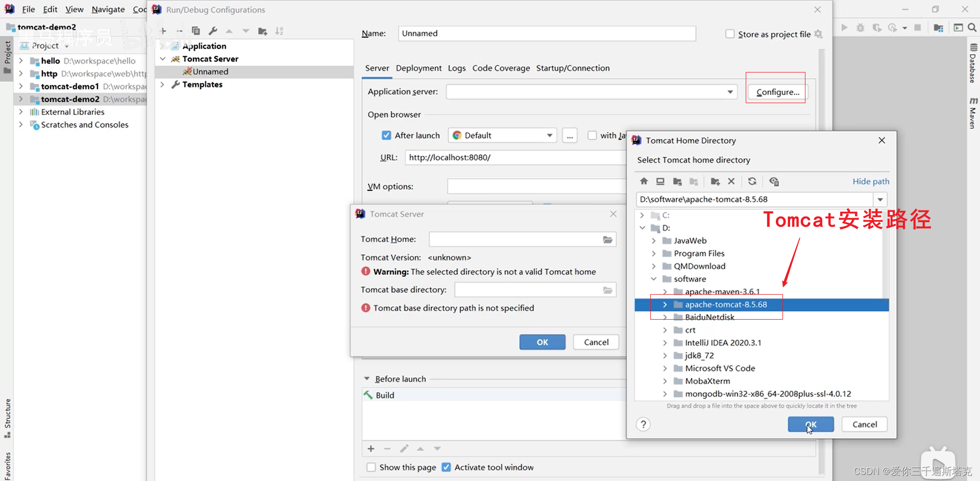The width and height of the screenshot is (980, 481).
Task: Enable the Store as project file checkbox
Action: [730, 34]
